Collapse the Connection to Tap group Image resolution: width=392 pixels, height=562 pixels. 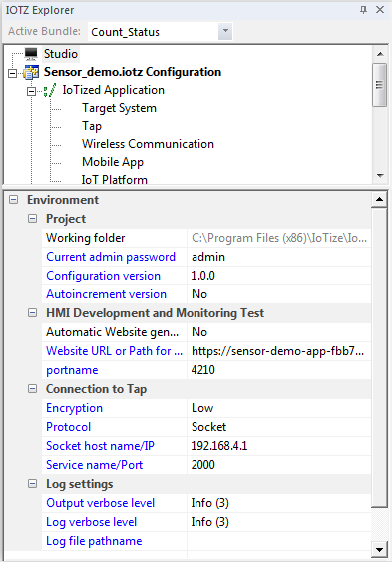pos(32,389)
